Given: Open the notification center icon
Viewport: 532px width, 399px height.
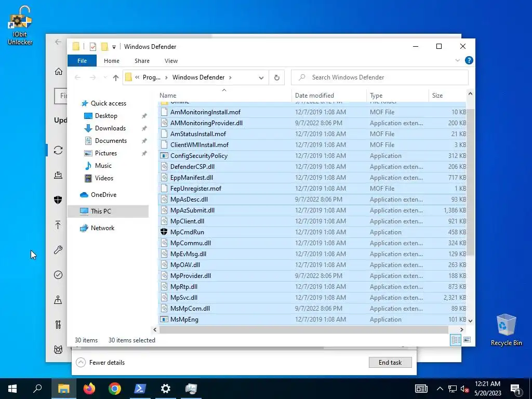Looking at the screenshot, I should click(515, 389).
